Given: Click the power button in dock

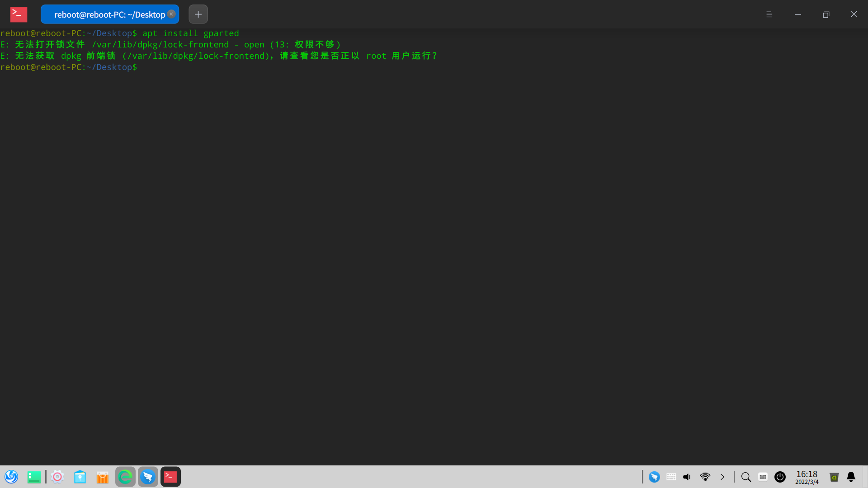Looking at the screenshot, I should (x=780, y=477).
